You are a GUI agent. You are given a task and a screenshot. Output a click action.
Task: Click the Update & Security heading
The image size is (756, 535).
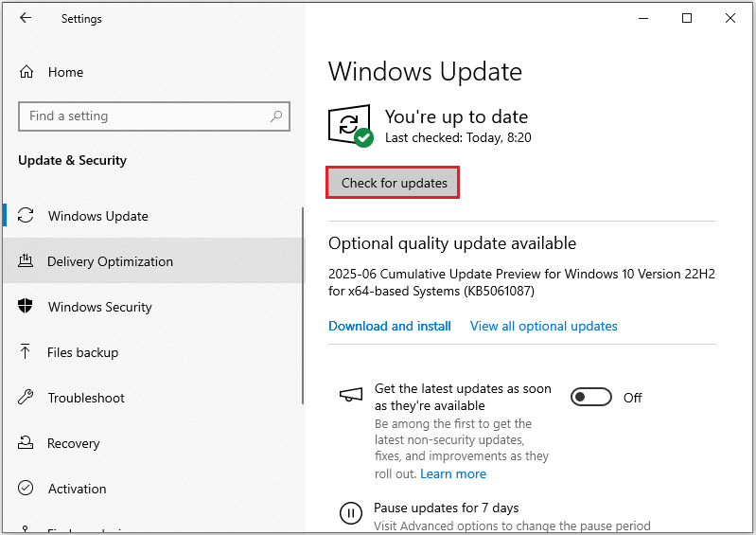pyautogui.click(x=72, y=160)
